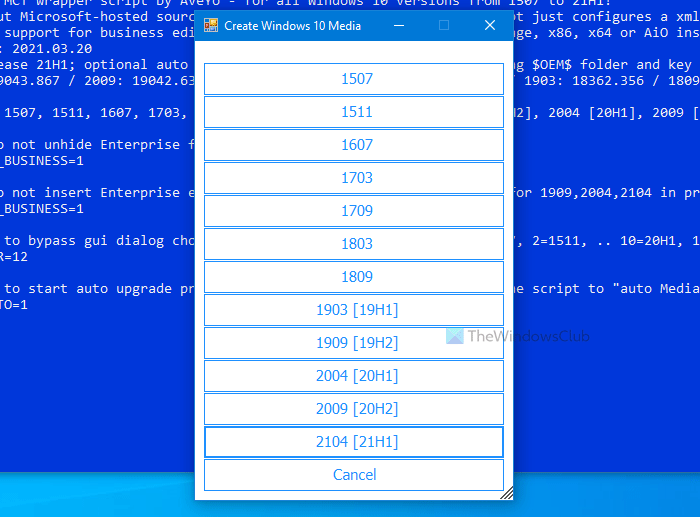Cancel the Create Windows 10 Media dialog
The image size is (700, 517).
point(354,475)
